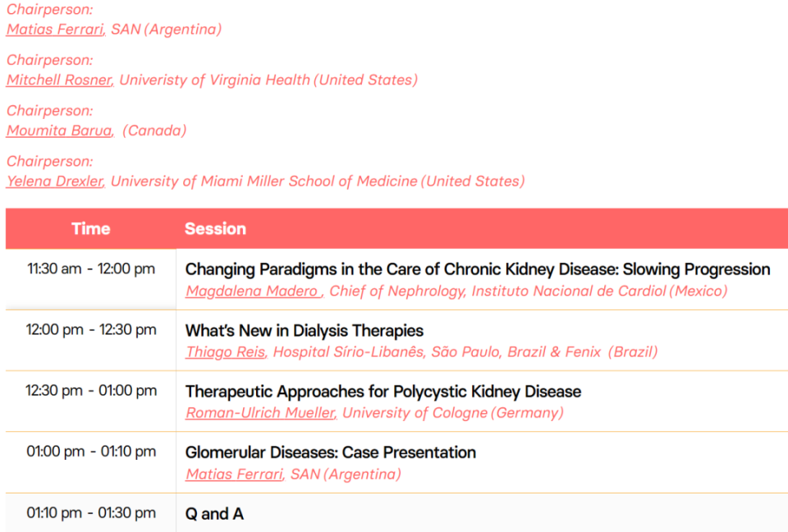Image resolution: width=788 pixels, height=532 pixels.
Task: Click Glomerular Diseases: Case Presentation title
Action: tap(331, 452)
